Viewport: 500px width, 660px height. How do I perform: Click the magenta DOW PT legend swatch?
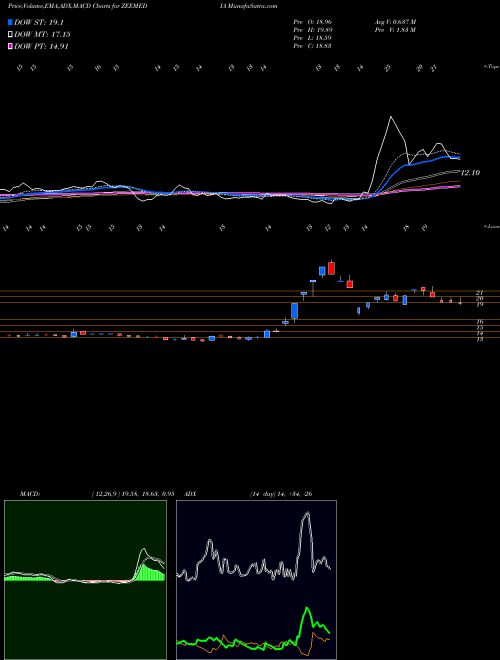click(10, 47)
